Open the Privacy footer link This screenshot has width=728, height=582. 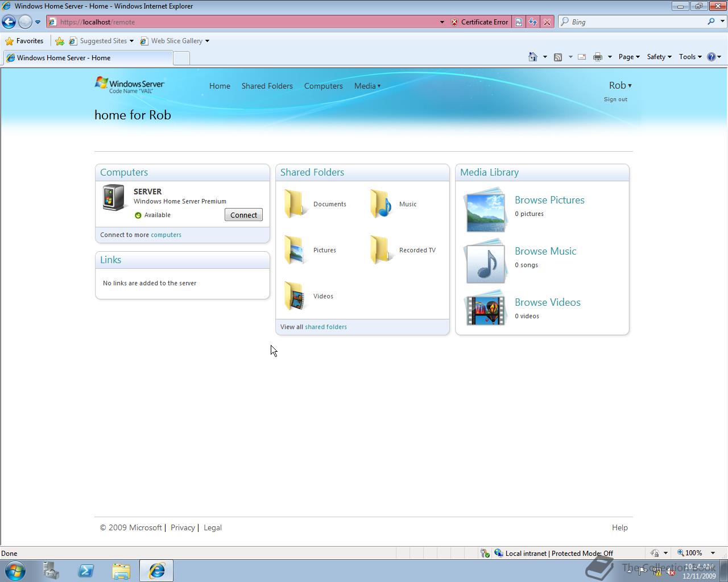[183, 527]
